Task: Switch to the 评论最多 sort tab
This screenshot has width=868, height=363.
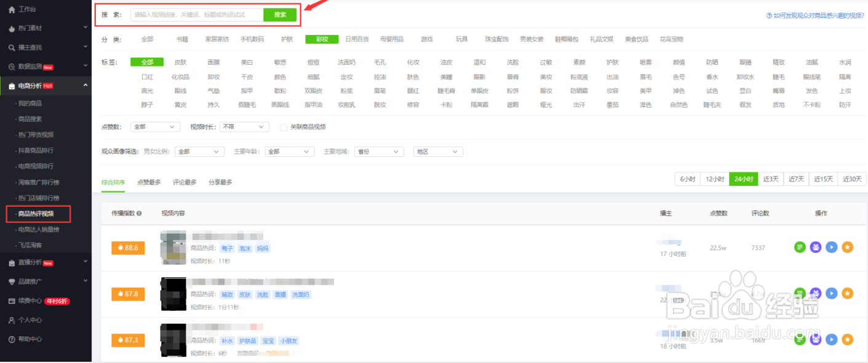Action: tap(185, 182)
